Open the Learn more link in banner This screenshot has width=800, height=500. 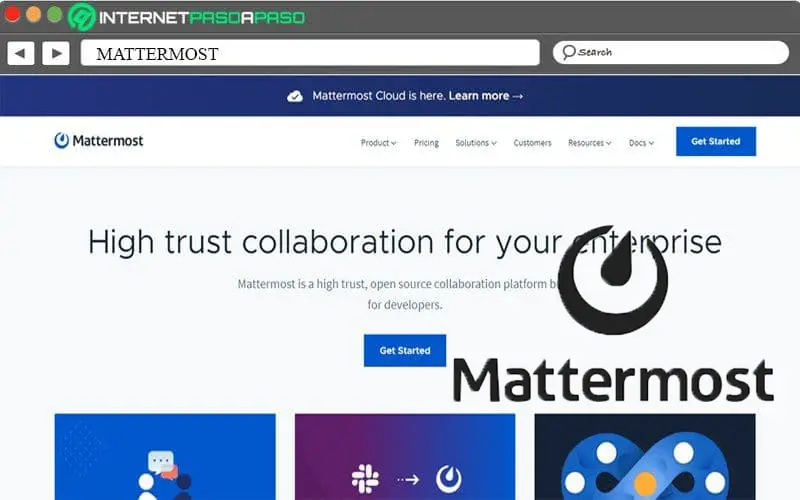click(486, 96)
